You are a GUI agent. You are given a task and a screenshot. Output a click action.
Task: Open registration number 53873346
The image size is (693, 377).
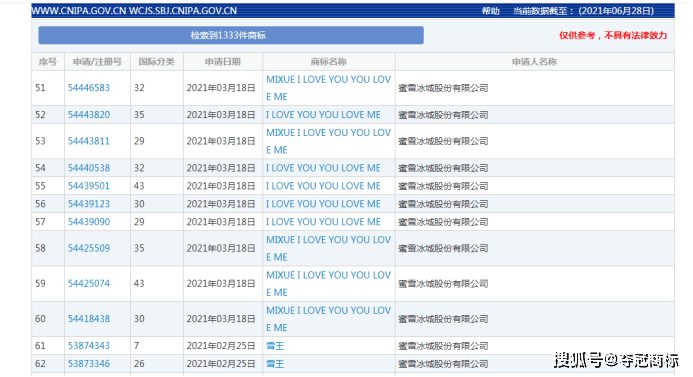click(88, 364)
